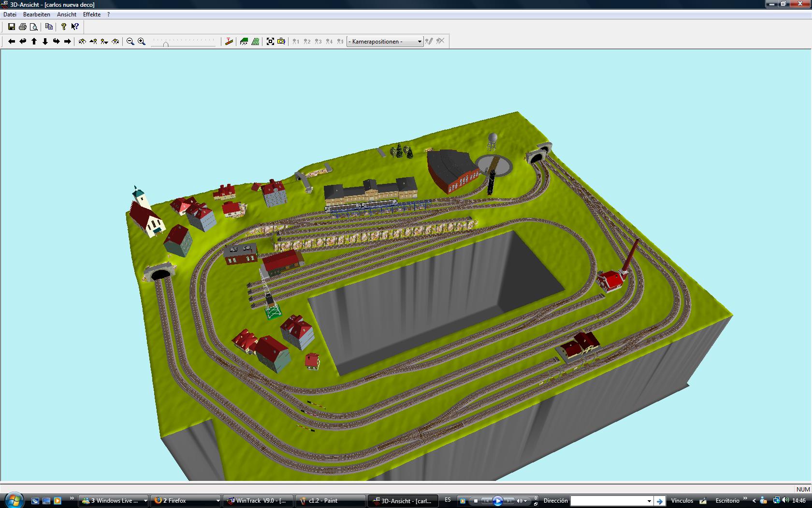Open the Effekte menu
Image resolution: width=812 pixels, height=508 pixels.
(92, 15)
